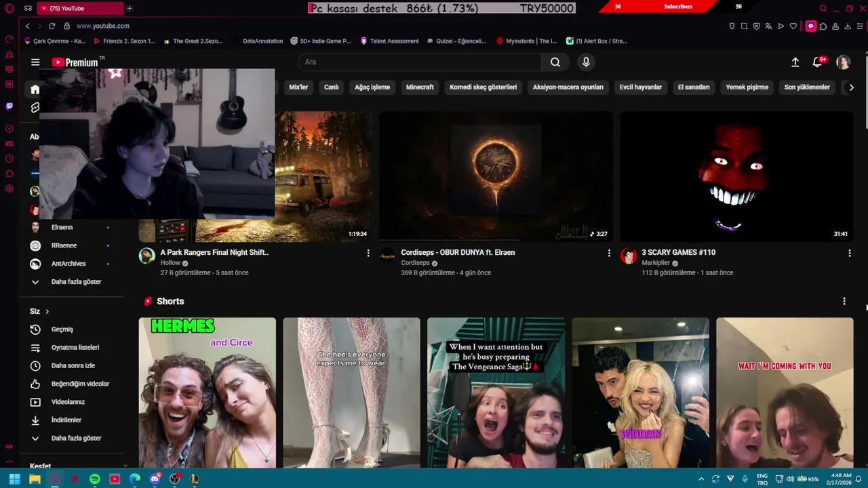Screen dimensions: 868x488
Task: Click the Ara search input field
Action: (419, 62)
